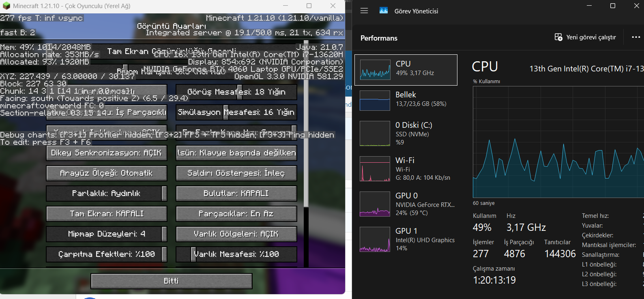The image size is (644, 299).
Task: Cycle the Saldırı Göstergesi: İmleç option
Action: (x=236, y=173)
